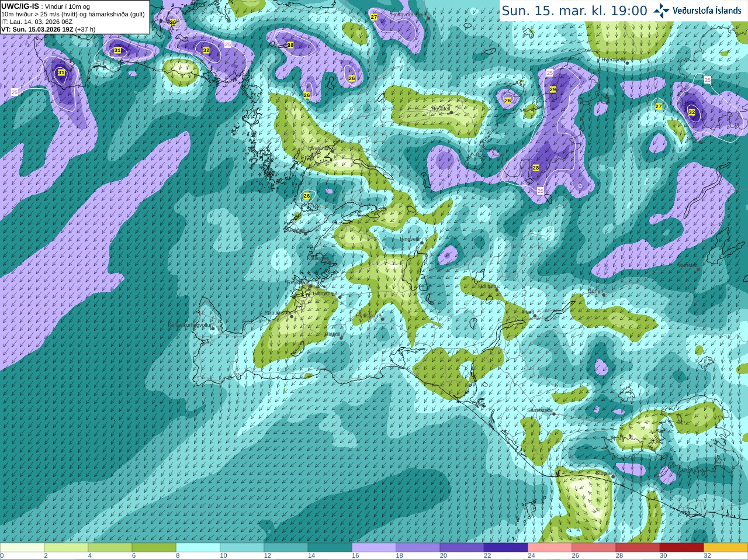Pick the dark indigo 22–24 legend swatch

506,548
